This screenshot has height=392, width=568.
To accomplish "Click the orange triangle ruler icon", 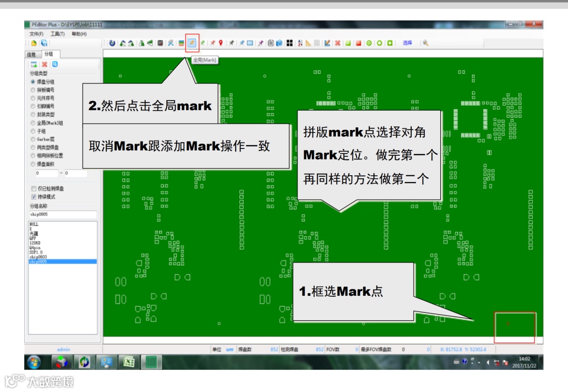I will 308,43.
